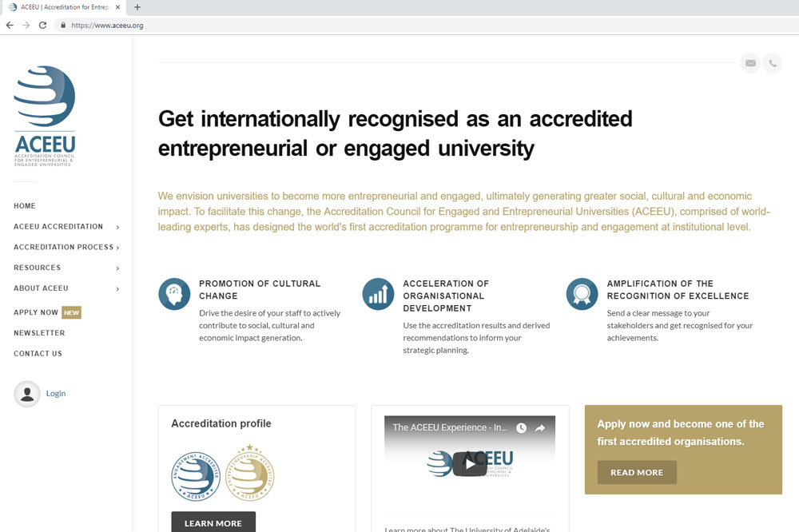Click the user avatar icon in the sidebar

(27, 394)
